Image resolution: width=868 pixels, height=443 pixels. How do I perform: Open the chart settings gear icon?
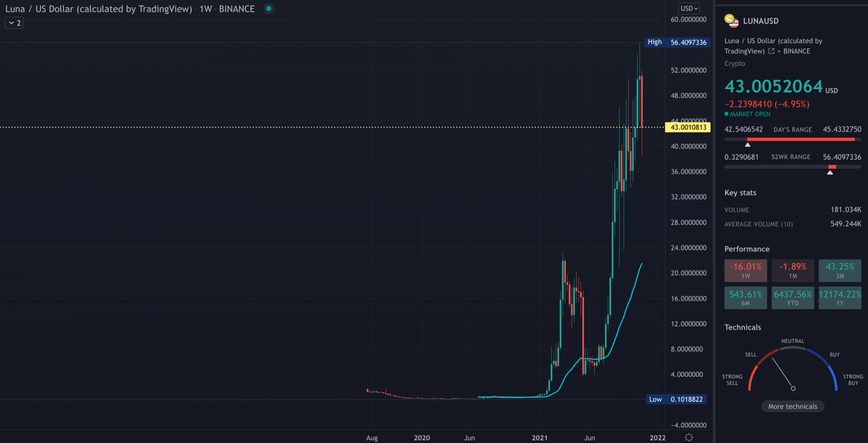(689, 437)
